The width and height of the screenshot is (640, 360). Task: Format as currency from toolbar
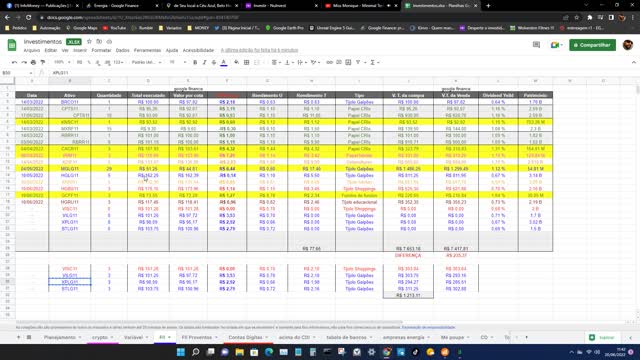tap(80, 62)
